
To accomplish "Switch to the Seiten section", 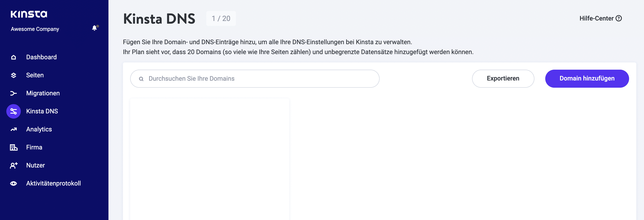I will click(35, 75).
